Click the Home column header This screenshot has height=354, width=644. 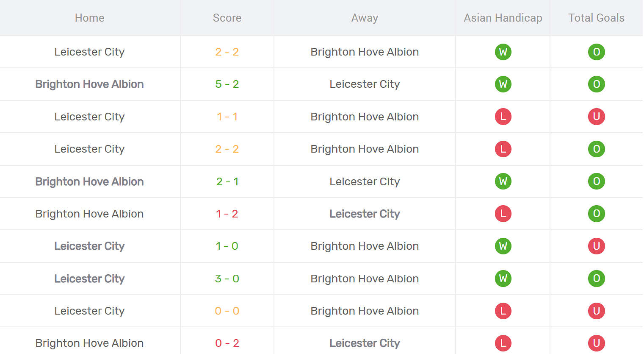89,18
